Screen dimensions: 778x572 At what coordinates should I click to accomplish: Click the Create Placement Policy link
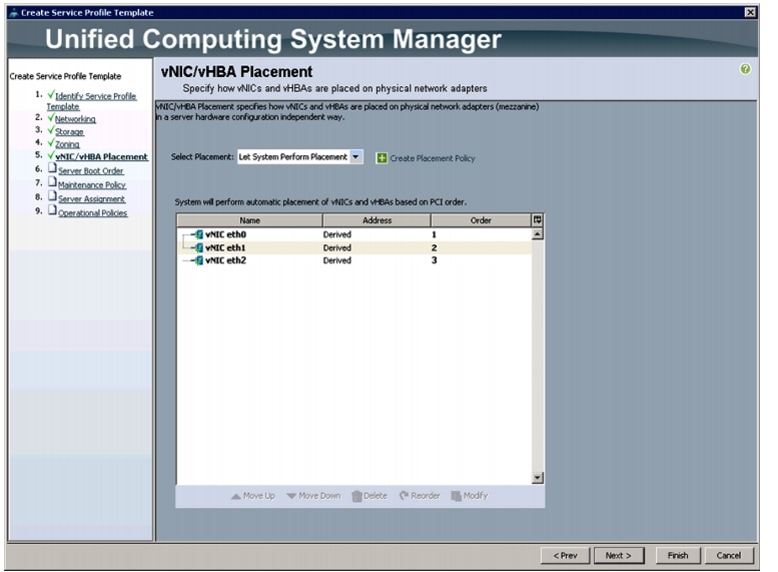pos(432,158)
